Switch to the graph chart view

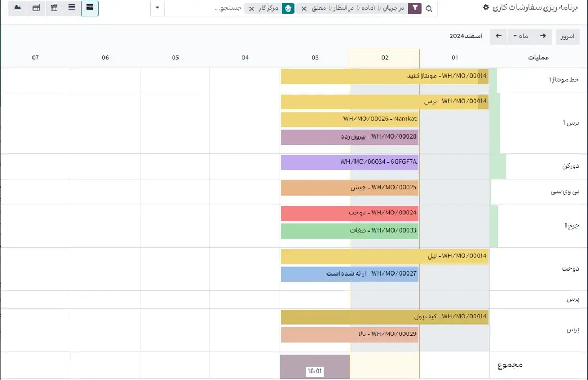point(18,8)
